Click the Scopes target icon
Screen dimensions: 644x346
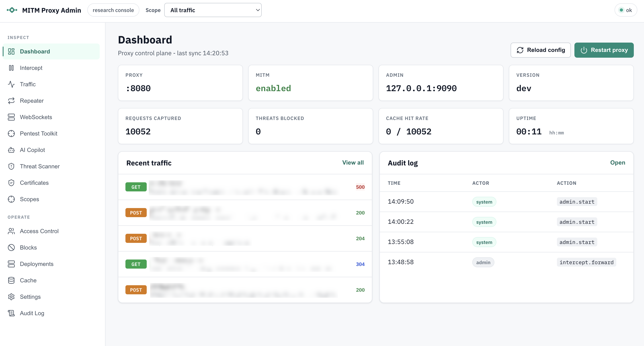[x=11, y=199]
